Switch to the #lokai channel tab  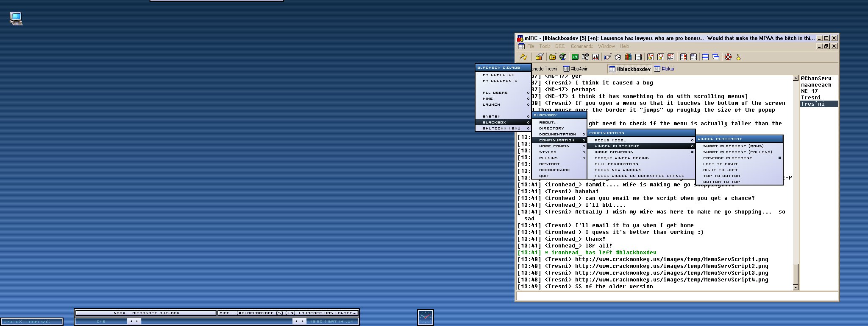click(x=664, y=69)
